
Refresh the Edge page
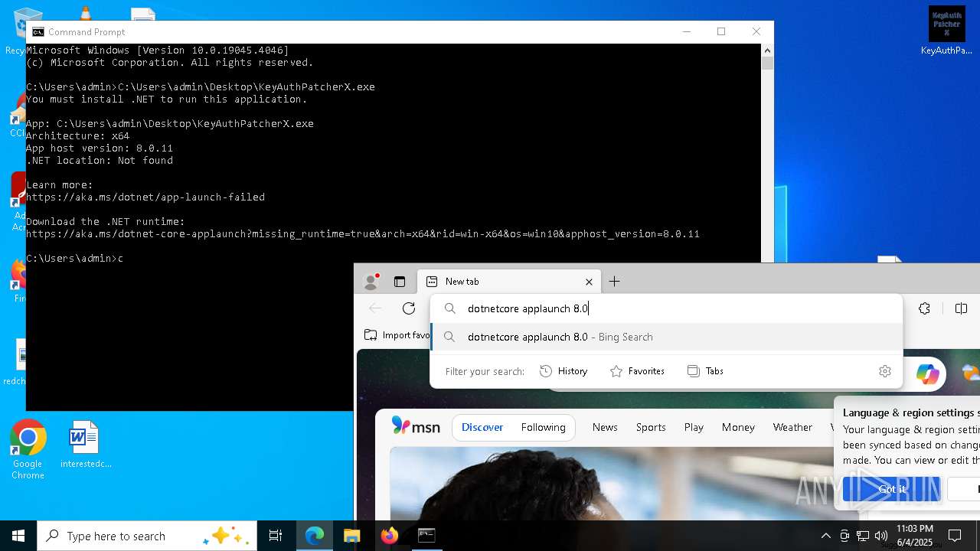409,308
